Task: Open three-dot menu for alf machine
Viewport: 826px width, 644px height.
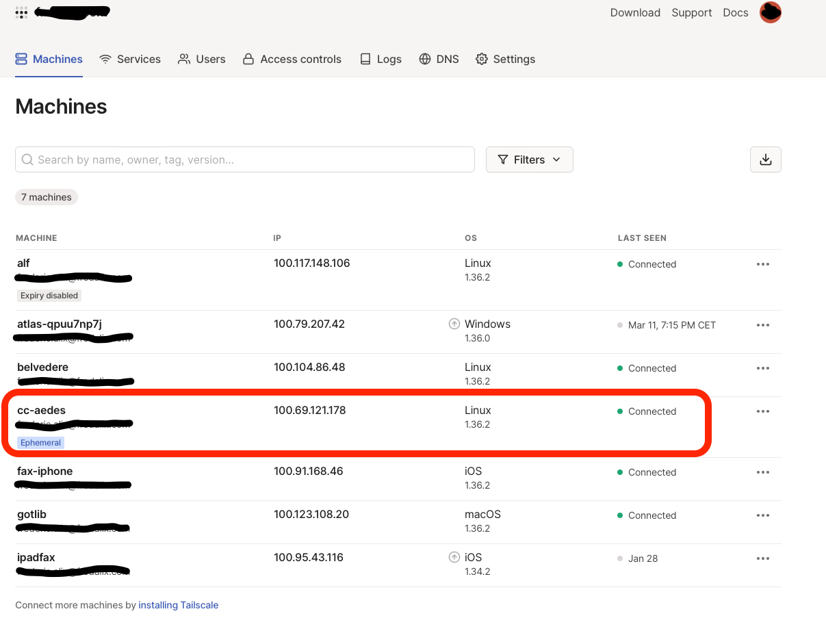Action: [x=763, y=264]
